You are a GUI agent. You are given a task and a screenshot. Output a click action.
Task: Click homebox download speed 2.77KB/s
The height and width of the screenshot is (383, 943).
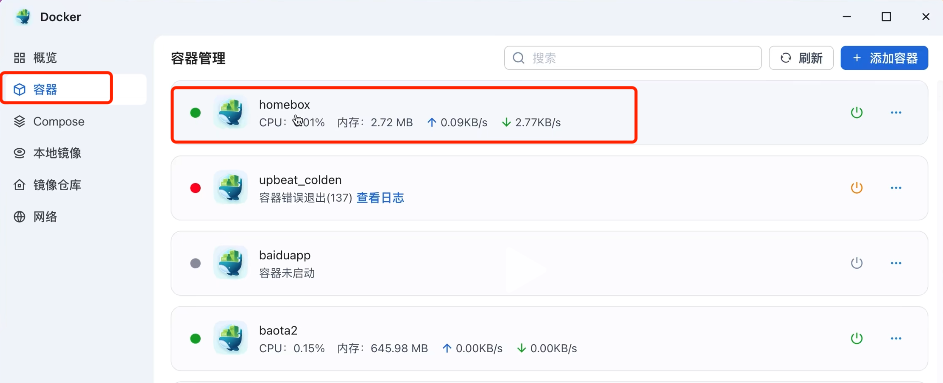click(538, 123)
